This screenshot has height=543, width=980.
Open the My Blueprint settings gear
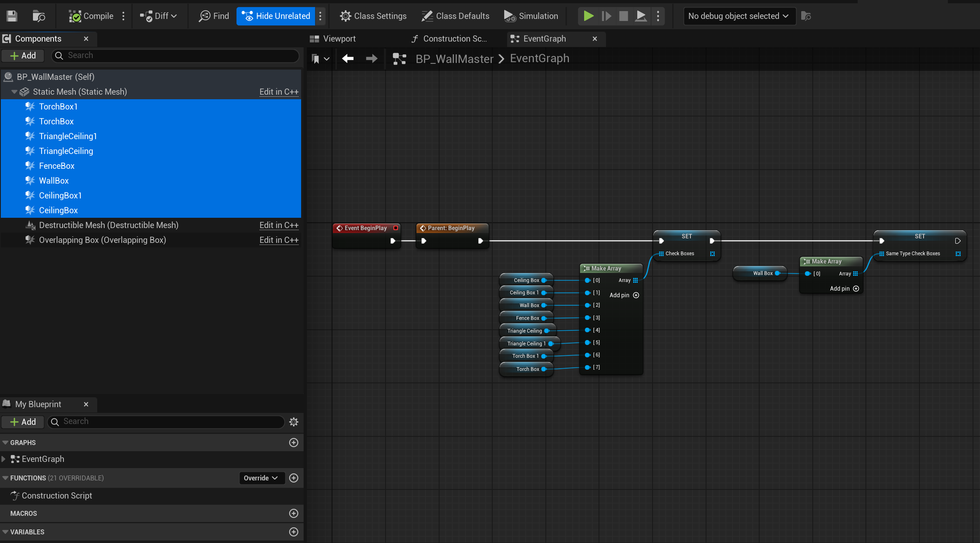pyautogui.click(x=294, y=422)
